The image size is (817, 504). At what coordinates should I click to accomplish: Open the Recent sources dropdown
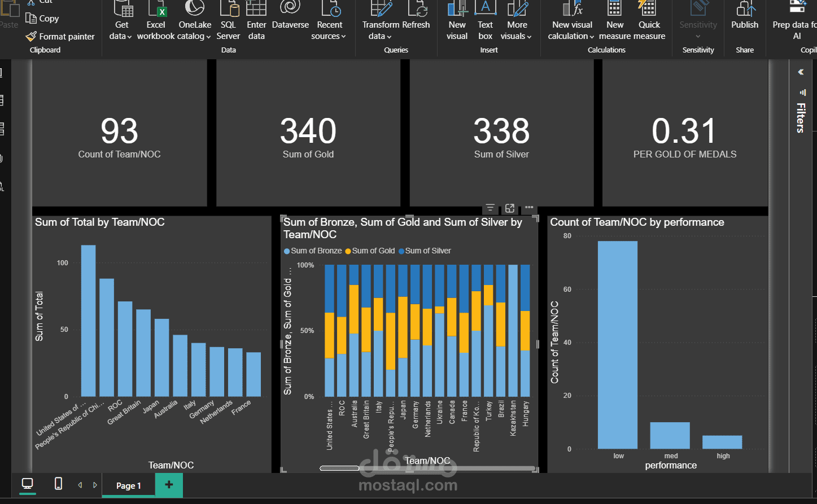tap(329, 30)
